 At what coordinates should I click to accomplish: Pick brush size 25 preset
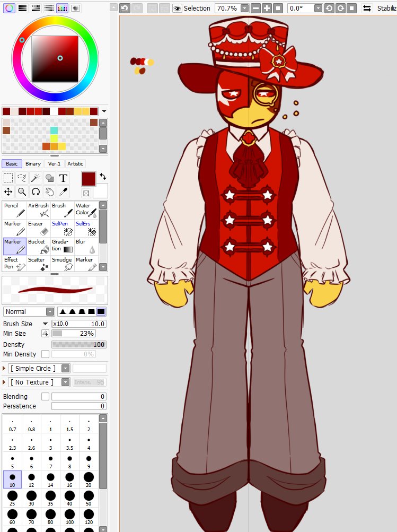click(12, 498)
